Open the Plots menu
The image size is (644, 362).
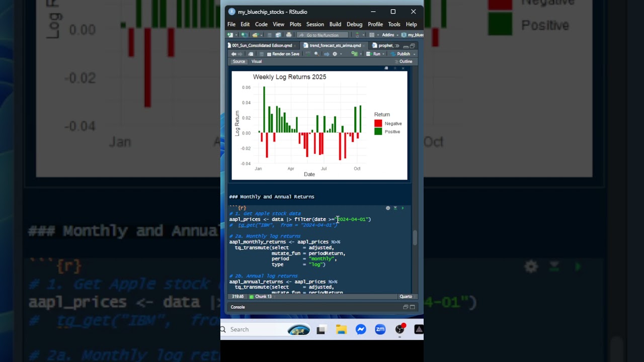click(x=295, y=24)
